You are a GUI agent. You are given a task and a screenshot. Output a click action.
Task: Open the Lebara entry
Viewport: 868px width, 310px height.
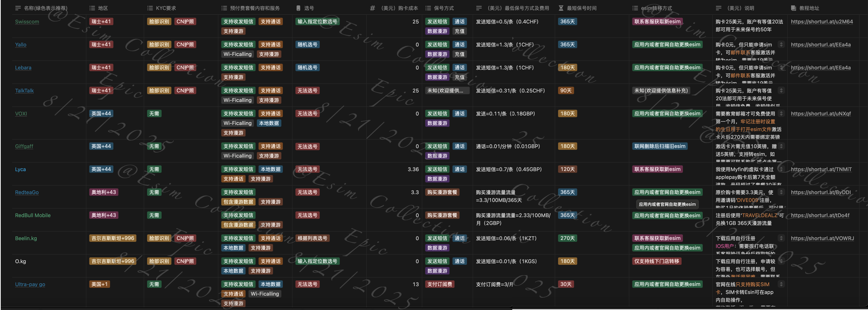click(x=23, y=68)
